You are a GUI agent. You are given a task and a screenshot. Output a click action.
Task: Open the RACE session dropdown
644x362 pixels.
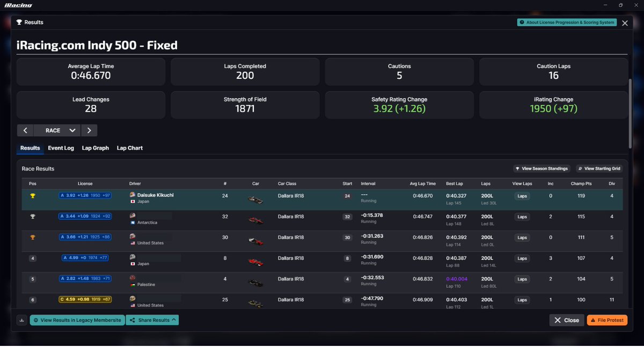tap(57, 130)
